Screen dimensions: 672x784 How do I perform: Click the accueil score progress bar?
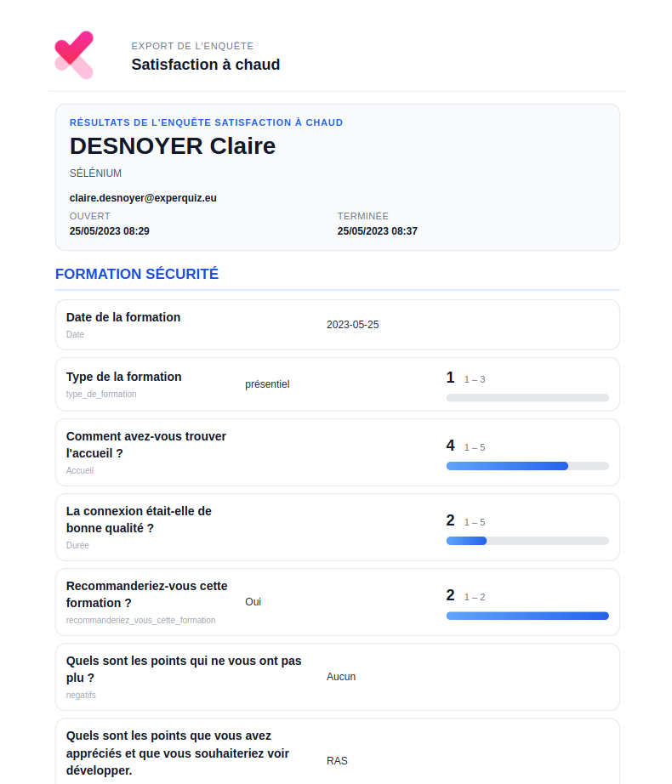(x=527, y=466)
